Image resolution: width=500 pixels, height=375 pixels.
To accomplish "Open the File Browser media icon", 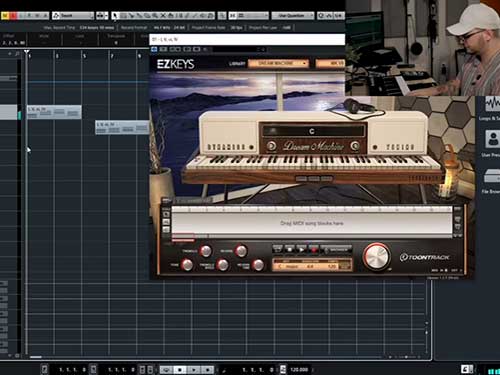I will pyautogui.click(x=493, y=177).
